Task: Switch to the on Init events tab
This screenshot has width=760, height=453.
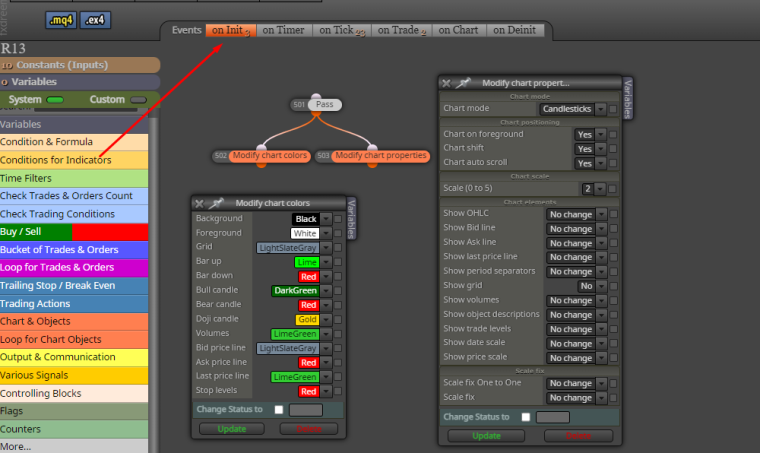Action: pos(231,30)
